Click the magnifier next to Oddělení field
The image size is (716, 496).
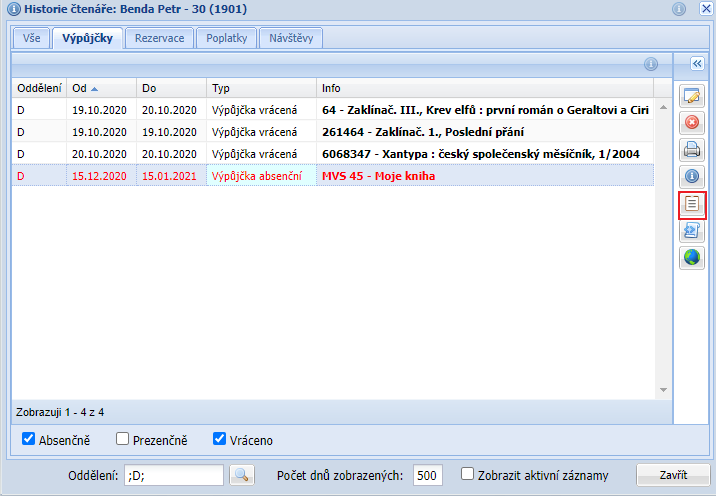pos(242,475)
